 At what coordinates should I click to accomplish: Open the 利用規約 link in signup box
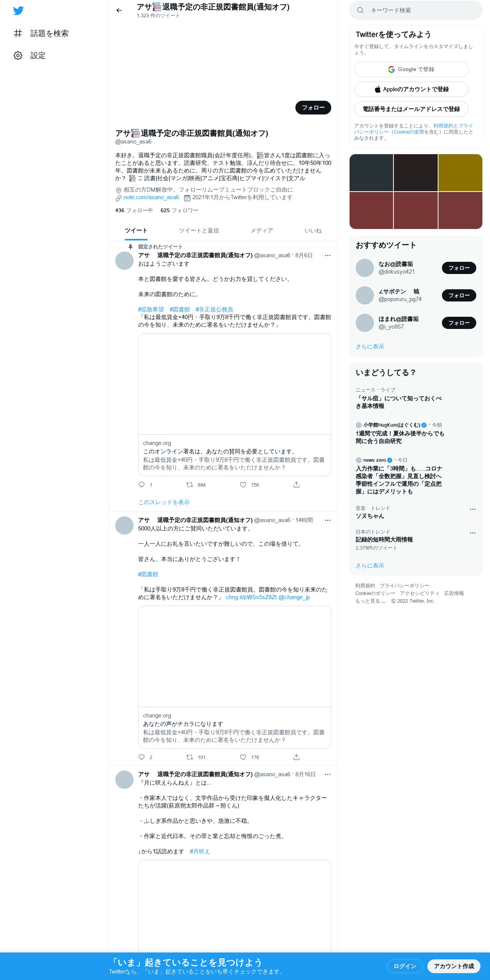tap(443, 126)
